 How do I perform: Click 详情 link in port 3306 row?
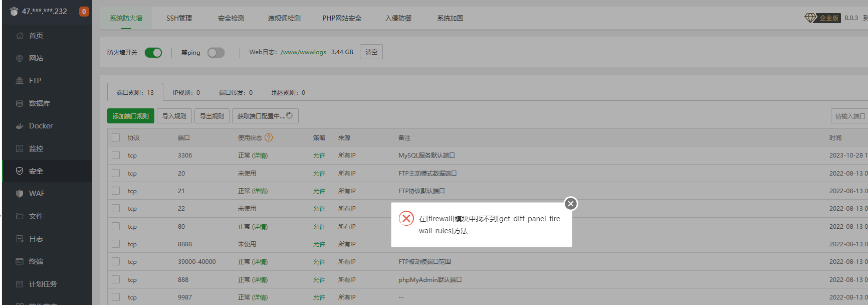point(260,156)
